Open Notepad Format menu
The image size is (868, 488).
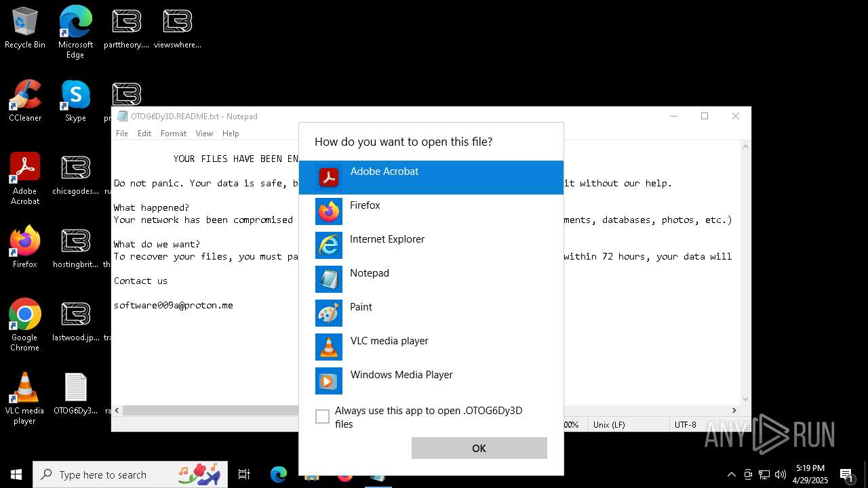[174, 134]
